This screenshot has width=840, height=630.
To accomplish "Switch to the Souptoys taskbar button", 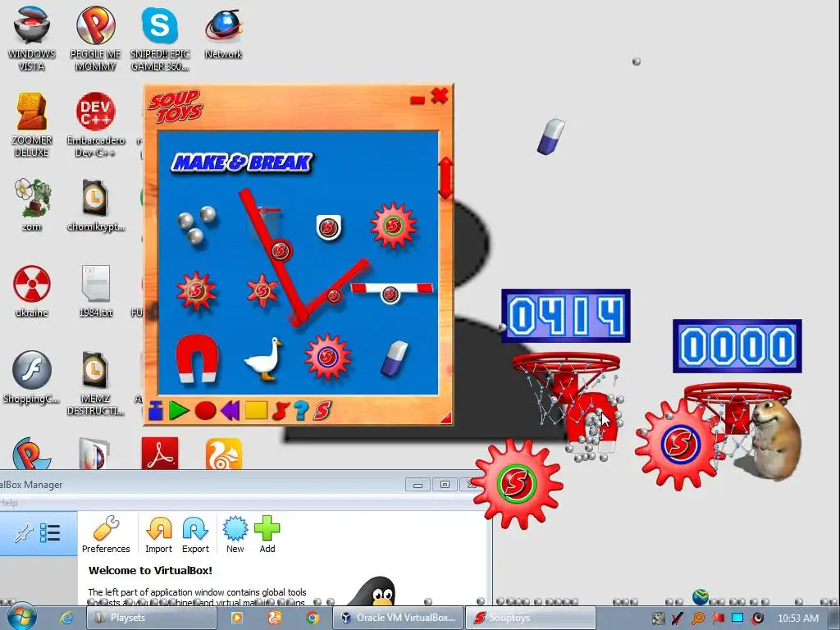I will (x=531, y=618).
